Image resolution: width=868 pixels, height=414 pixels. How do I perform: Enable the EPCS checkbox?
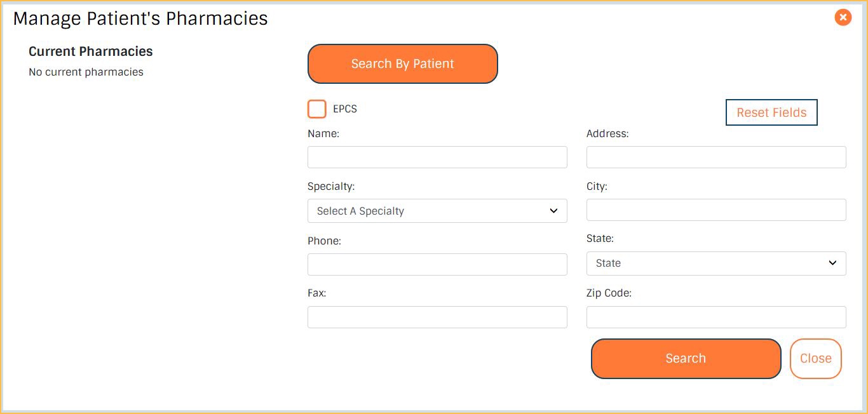pos(316,109)
